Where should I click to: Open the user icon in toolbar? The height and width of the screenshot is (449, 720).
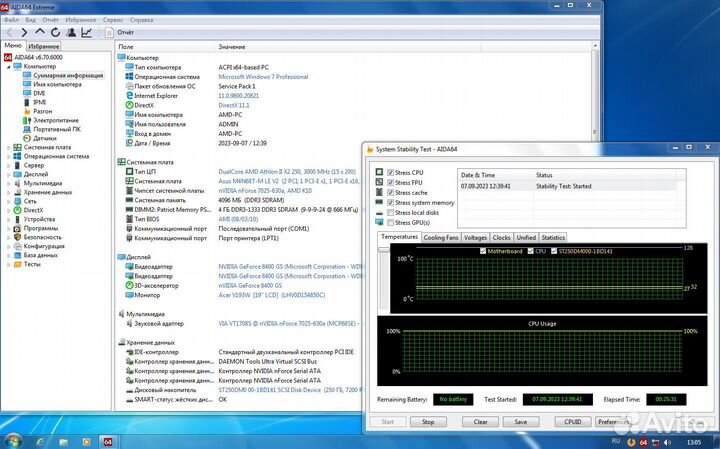[71, 32]
